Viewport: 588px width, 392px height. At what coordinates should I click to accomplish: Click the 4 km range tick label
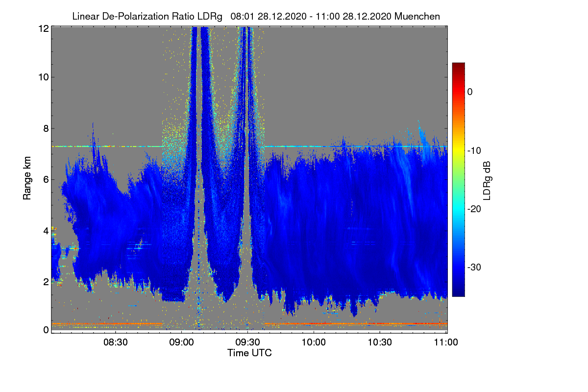pos(46,230)
